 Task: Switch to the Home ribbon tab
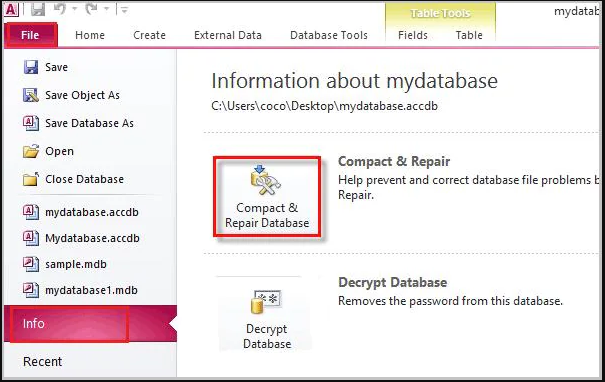point(90,35)
